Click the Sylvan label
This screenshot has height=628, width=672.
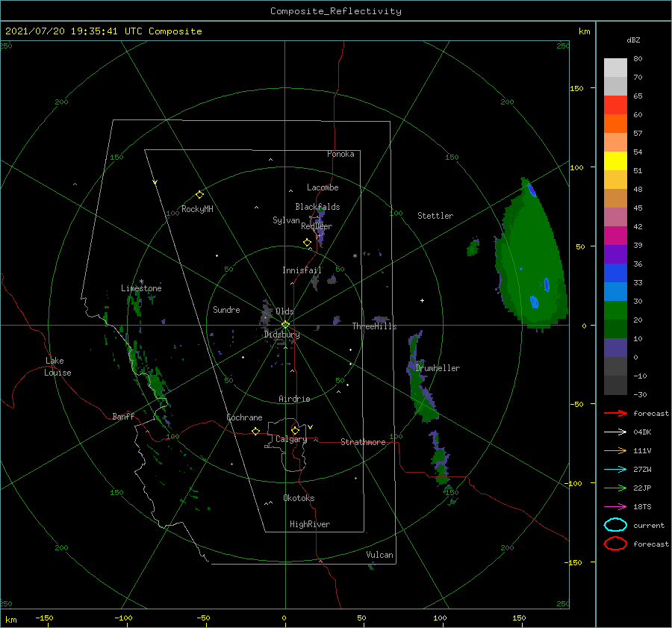[x=286, y=220]
